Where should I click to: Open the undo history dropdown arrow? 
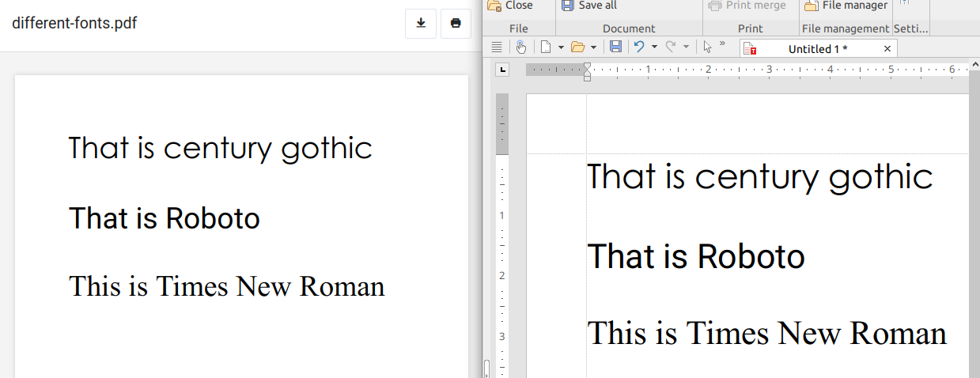[x=654, y=47]
